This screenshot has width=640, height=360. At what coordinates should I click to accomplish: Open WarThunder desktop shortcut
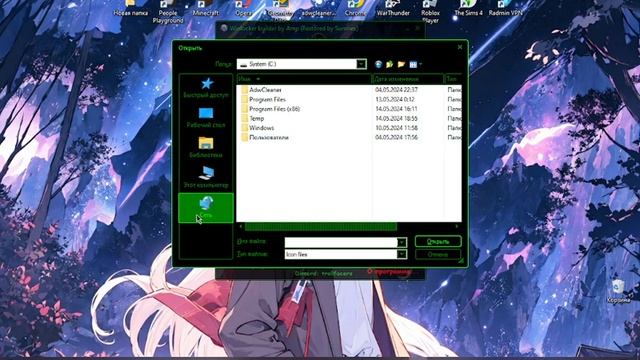pos(393,9)
